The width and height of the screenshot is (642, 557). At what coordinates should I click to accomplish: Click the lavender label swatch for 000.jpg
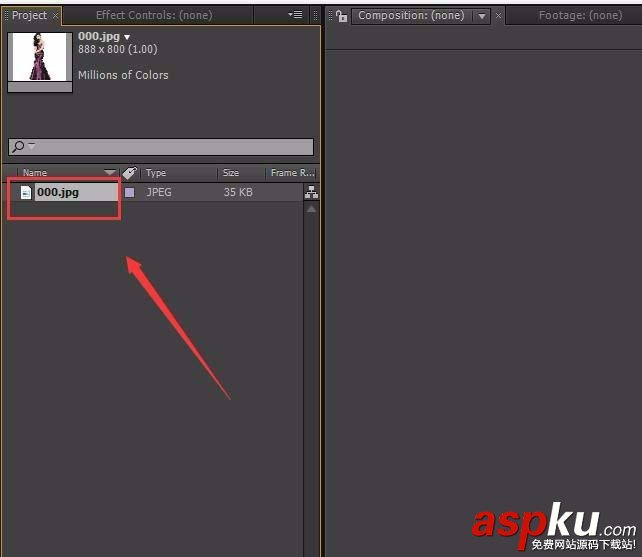click(x=129, y=192)
